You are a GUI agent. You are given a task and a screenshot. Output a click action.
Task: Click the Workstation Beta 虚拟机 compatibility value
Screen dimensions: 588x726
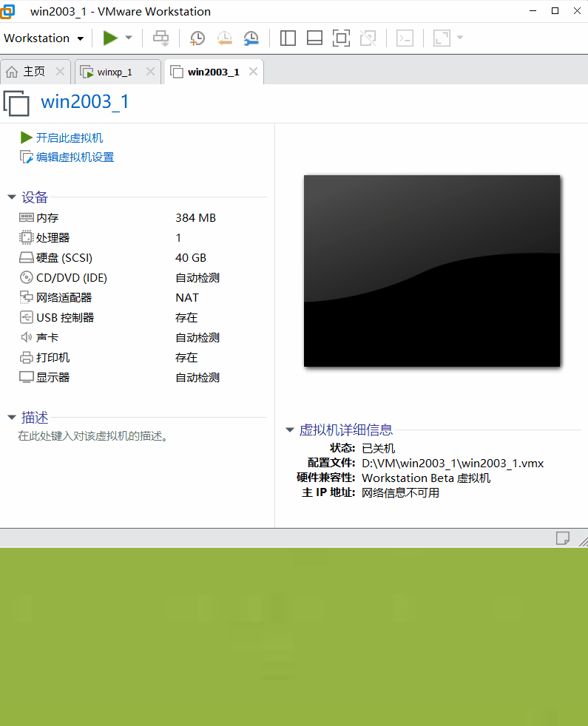(x=426, y=478)
